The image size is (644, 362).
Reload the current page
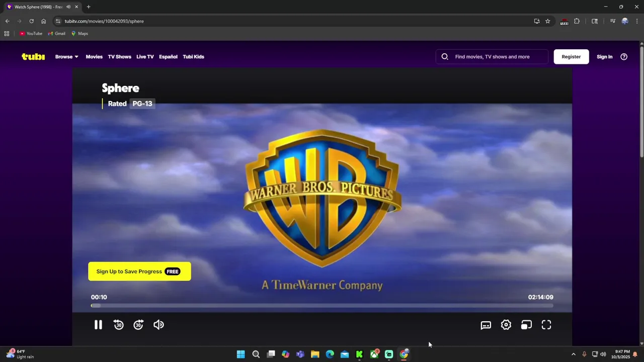[31, 21]
